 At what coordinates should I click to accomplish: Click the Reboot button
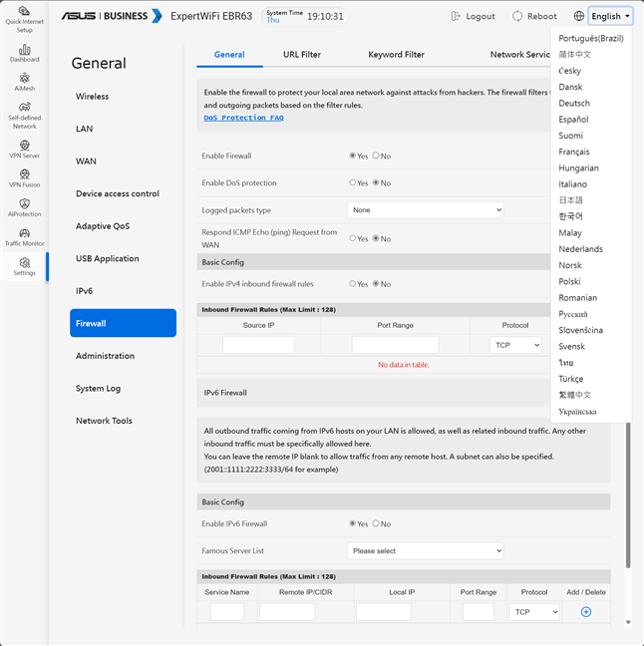point(534,16)
